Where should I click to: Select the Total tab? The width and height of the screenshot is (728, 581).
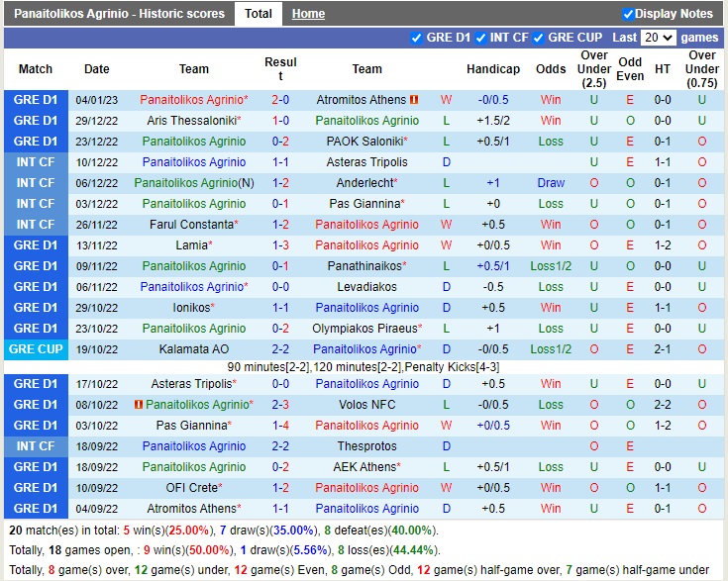(259, 14)
